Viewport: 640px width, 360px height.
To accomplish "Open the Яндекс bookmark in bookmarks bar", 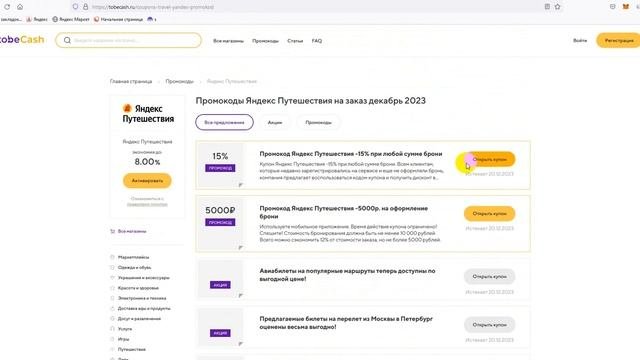I will click(37, 19).
